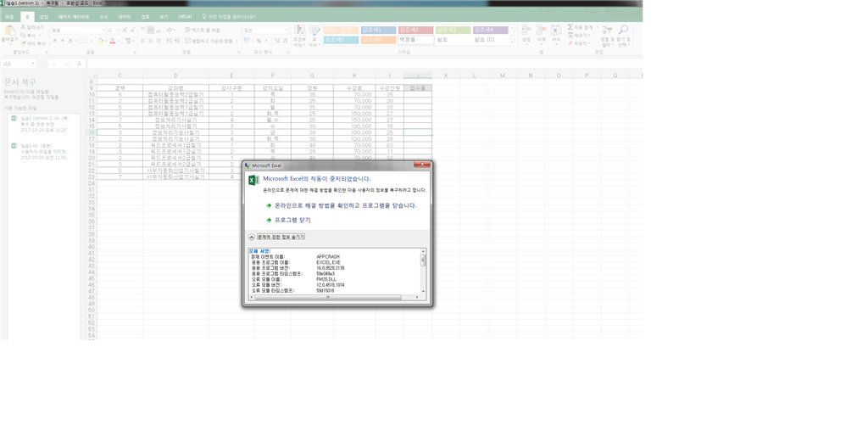Click the percent style (%) icon

259,41
